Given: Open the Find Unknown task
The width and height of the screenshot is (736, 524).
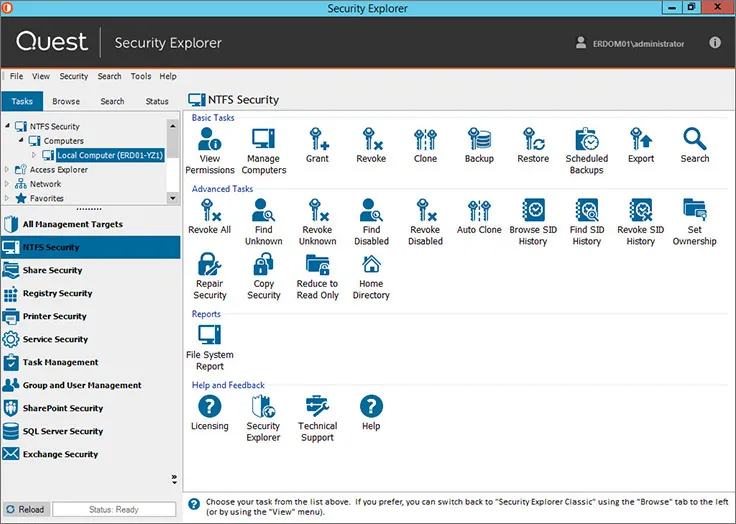Looking at the screenshot, I should click(x=263, y=221).
